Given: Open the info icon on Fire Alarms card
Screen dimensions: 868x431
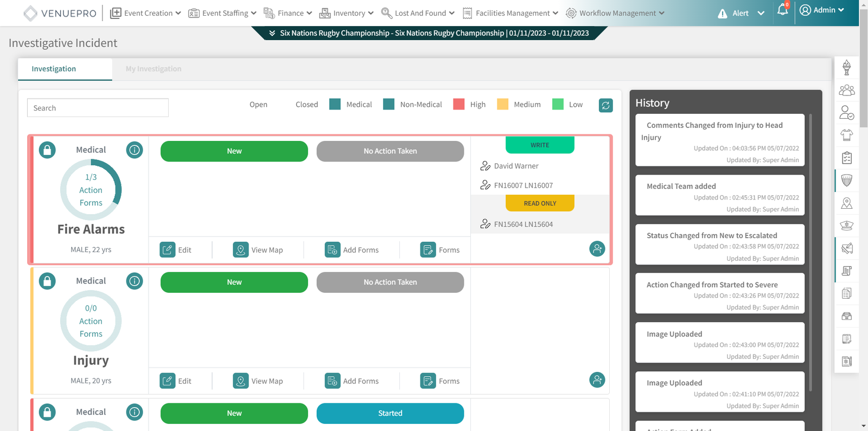Looking at the screenshot, I should pos(135,150).
